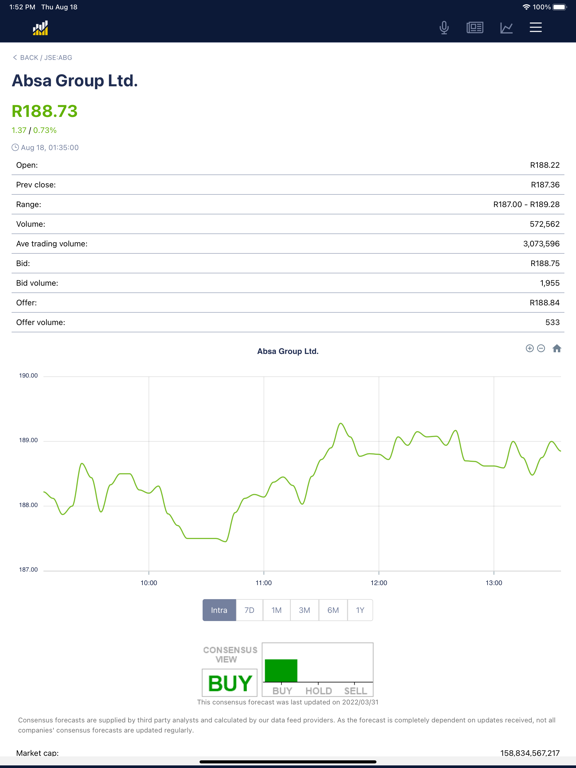Tap the BUY consensus view box

[x=230, y=683]
